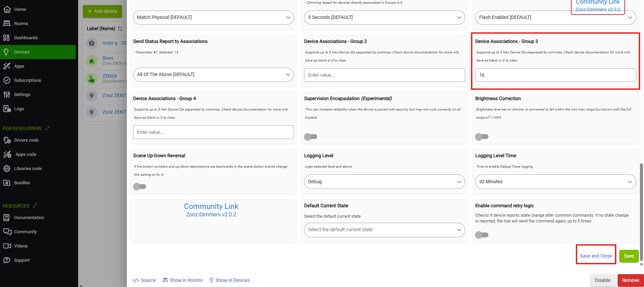
Task: Click the ZEN34 remote device icon
Action: tap(91, 79)
